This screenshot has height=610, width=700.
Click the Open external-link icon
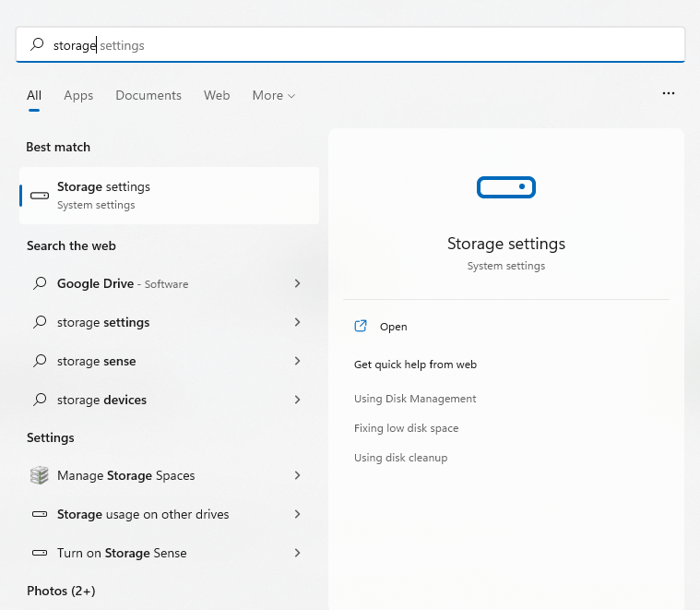(x=361, y=327)
